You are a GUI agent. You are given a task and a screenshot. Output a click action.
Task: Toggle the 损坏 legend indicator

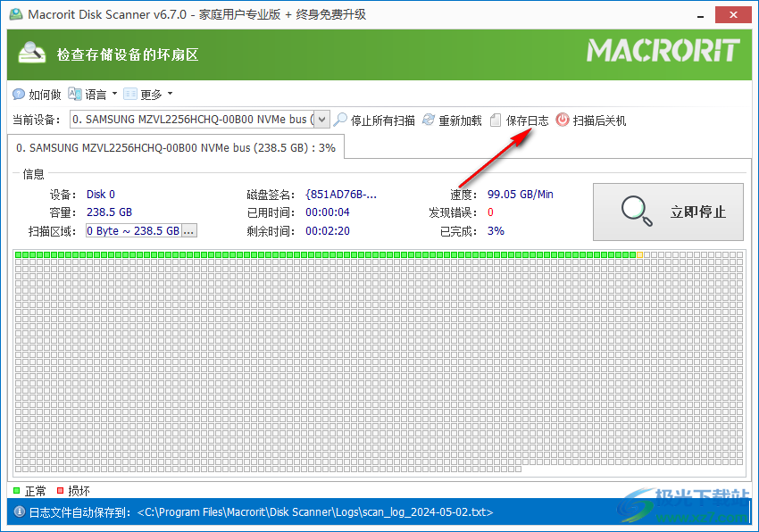62,490
